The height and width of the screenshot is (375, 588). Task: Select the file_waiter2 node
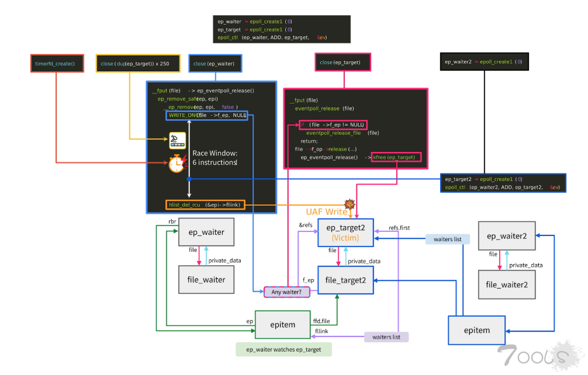pos(507,284)
